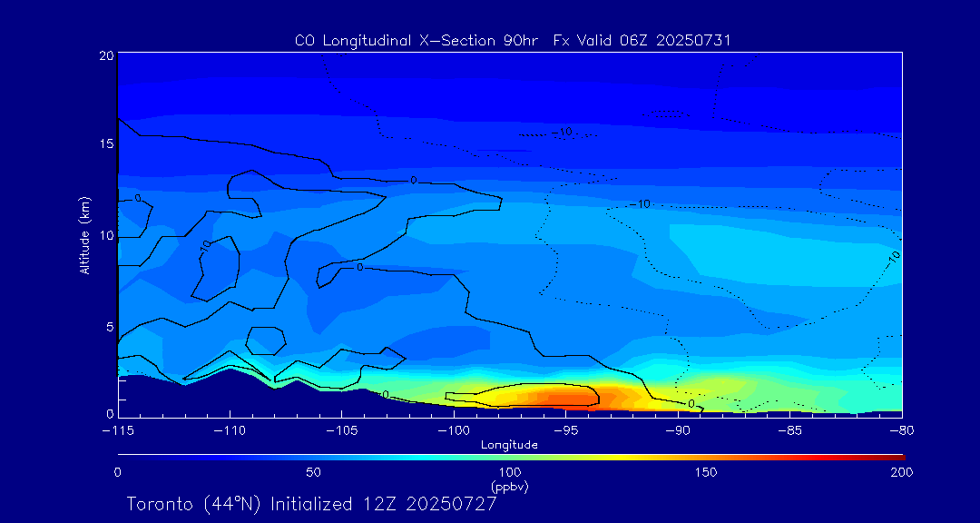Click the "Toronto (44°N)" caption text
Viewport: 980px width, 523px height.
point(195,504)
